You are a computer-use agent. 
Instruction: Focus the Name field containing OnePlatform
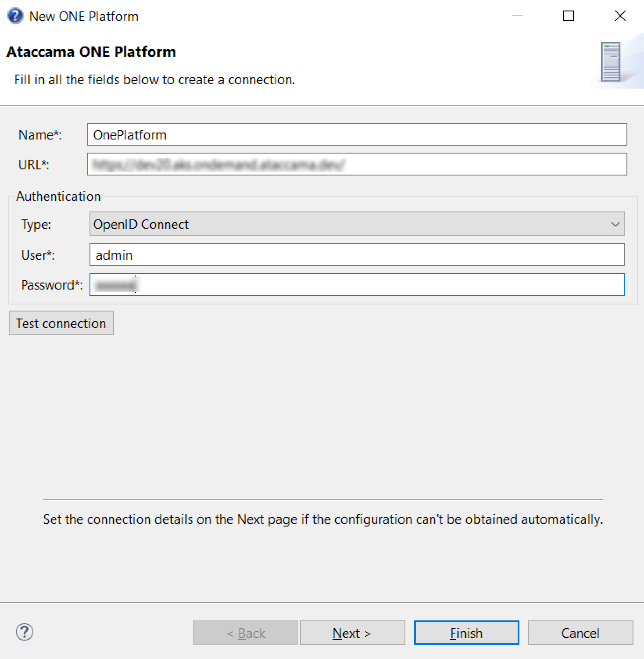(356, 135)
